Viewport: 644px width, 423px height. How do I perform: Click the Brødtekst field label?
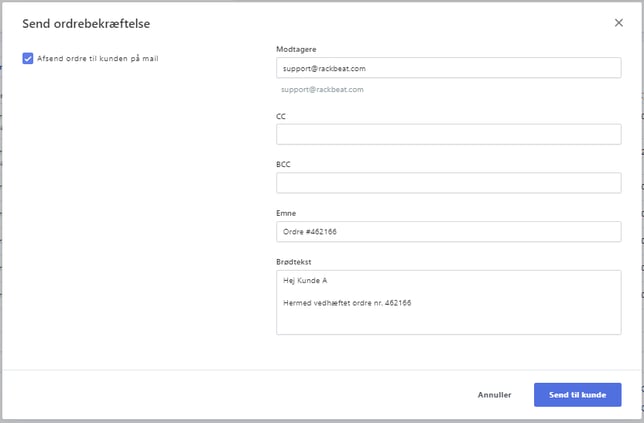[x=295, y=261]
